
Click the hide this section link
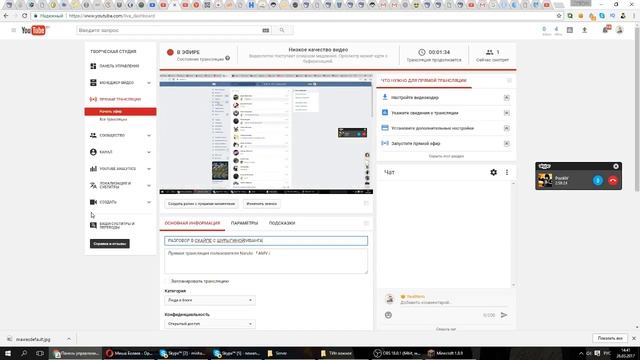(x=446, y=156)
